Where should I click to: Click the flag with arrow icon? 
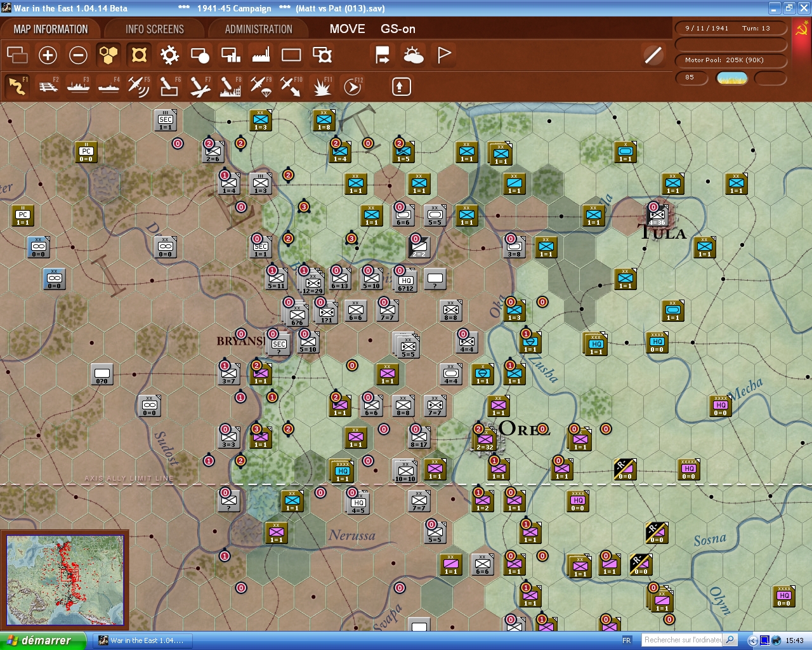(x=383, y=55)
